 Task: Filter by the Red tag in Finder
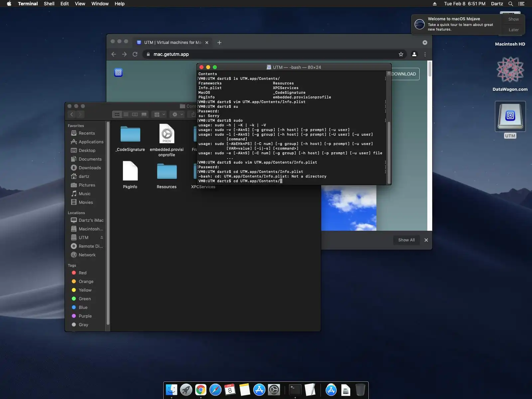[82, 273]
